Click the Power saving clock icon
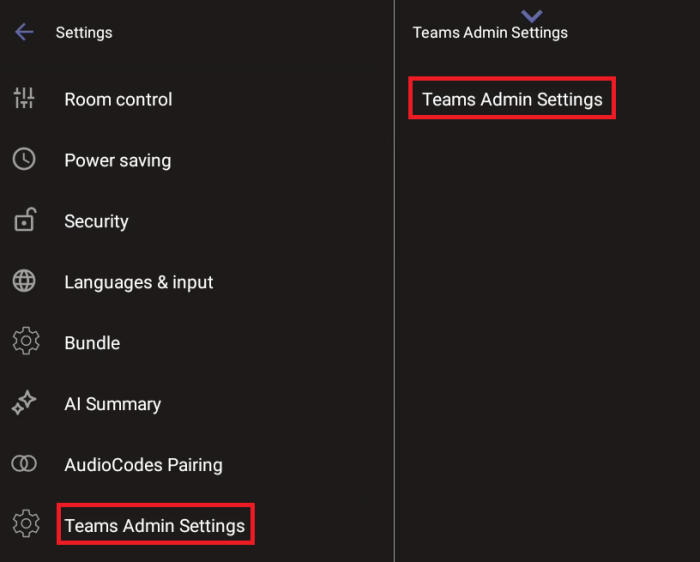Viewport: 700px width, 562px height. click(24, 159)
